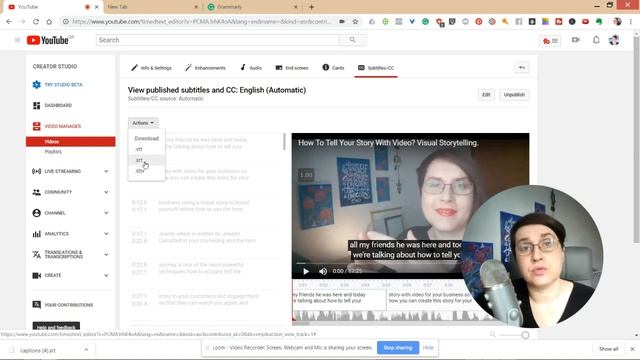Viewport: 640px width, 360px height.
Task: Click the Live Streaming broadcast icon
Action: click(37, 171)
